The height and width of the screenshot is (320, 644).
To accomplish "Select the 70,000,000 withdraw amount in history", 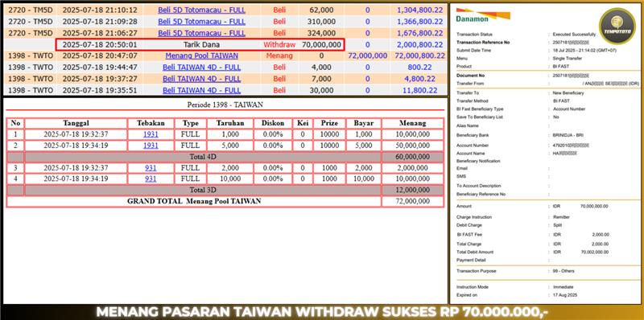I will [321, 44].
